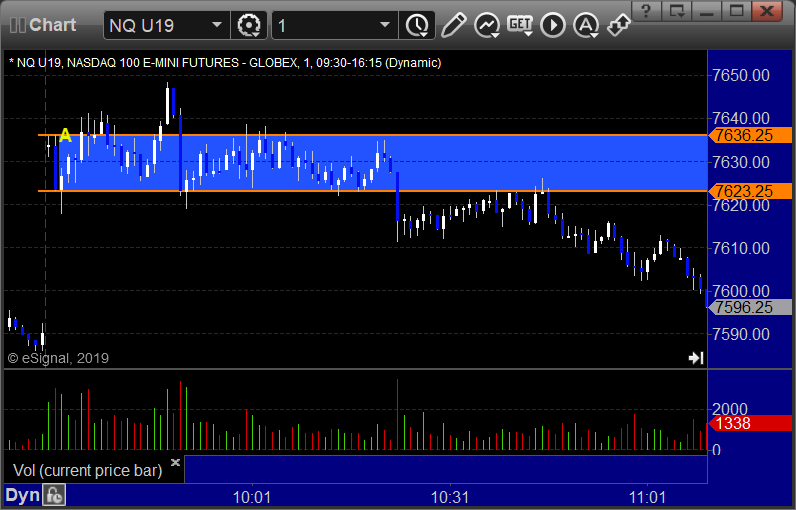796x510 pixels.
Task: Click the 10:01 time axis label
Action: (251, 497)
